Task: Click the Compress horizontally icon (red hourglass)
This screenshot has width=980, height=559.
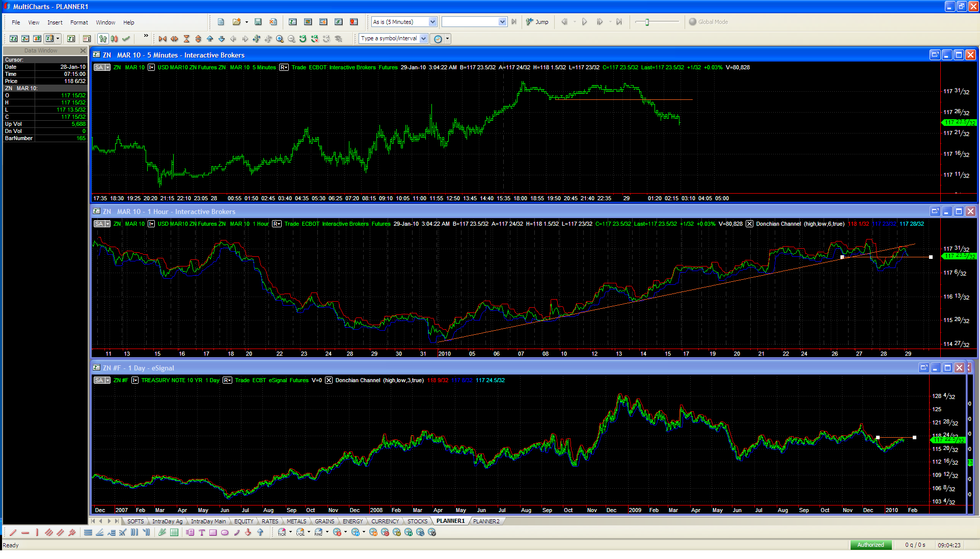Action: [x=186, y=39]
